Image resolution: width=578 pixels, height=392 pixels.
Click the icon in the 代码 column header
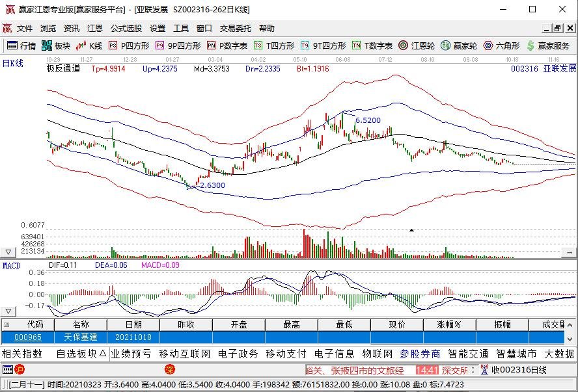pos(7,324)
